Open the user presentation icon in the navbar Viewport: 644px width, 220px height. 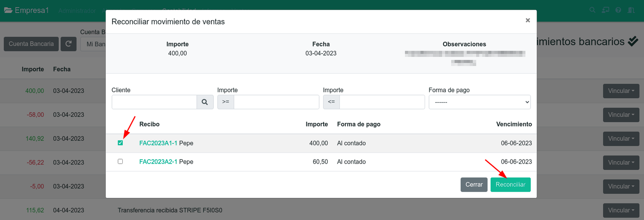(605, 10)
